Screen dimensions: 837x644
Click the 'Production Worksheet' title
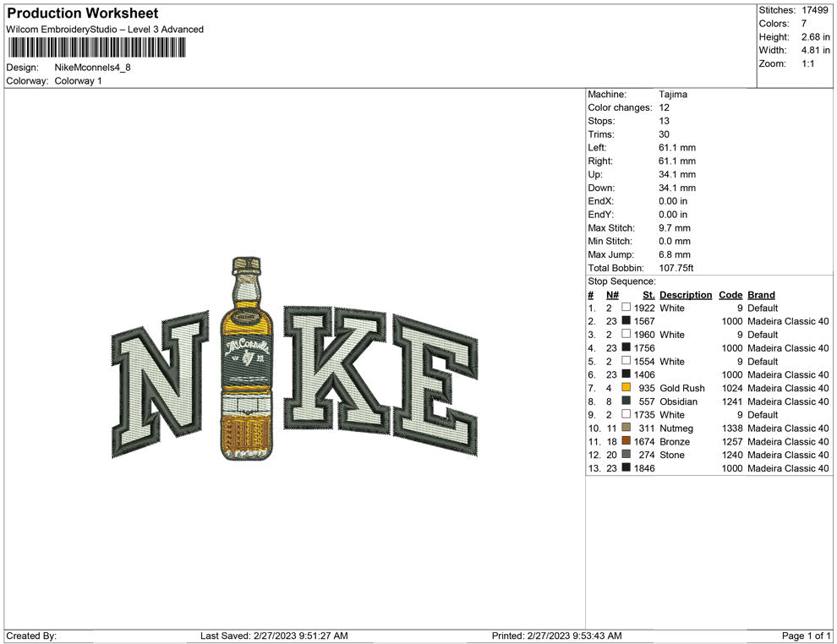[83, 14]
